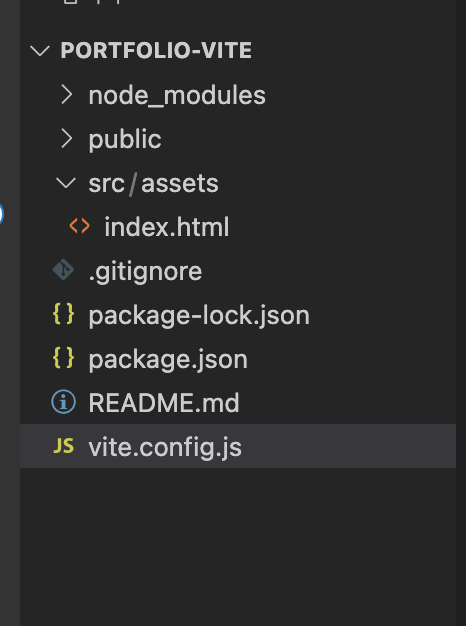Open the .gitignore file
466x626 pixels.
[x=145, y=271]
